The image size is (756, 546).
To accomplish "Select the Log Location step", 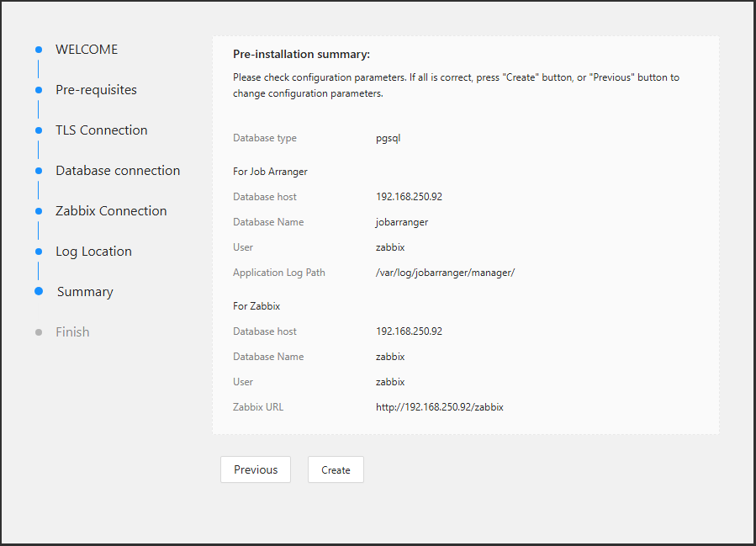I will click(x=94, y=252).
